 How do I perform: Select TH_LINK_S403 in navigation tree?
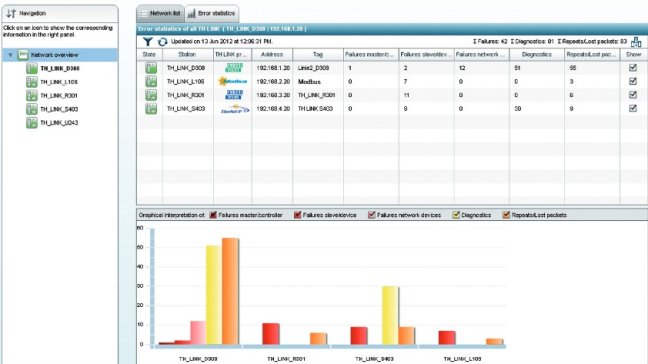(59, 109)
